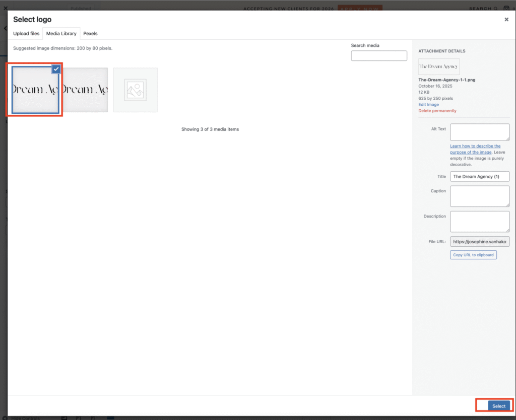The width and height of the screenshot is (516, 420).
Task: Click the search magnifier icon in the header
Action: (x=495, y=9)
